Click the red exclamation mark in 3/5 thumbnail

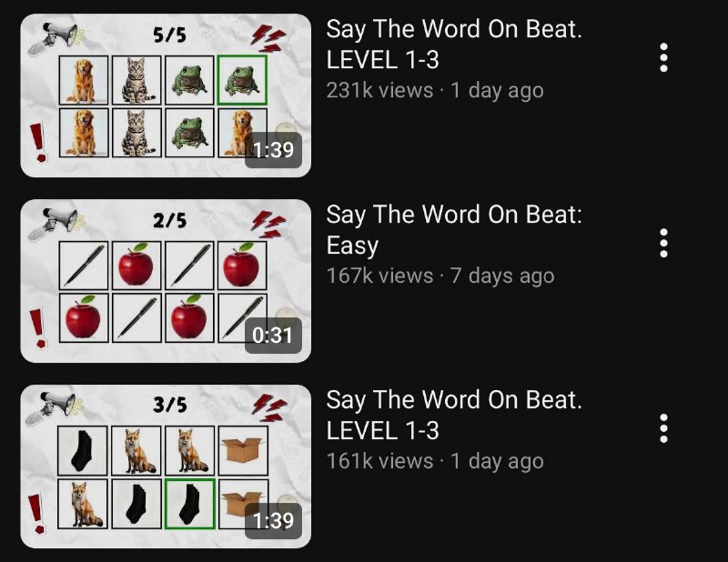(35, 514)
